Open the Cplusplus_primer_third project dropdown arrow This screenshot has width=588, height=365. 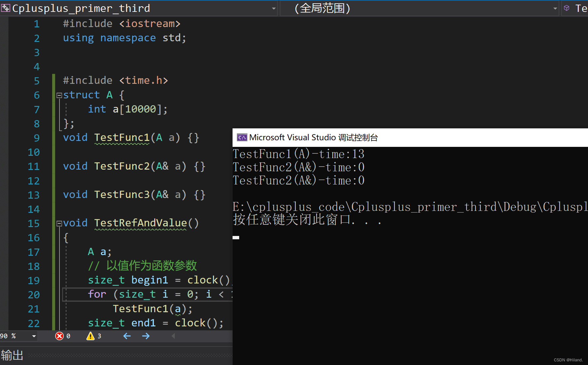pyautogui.click(x=274, y=8)
